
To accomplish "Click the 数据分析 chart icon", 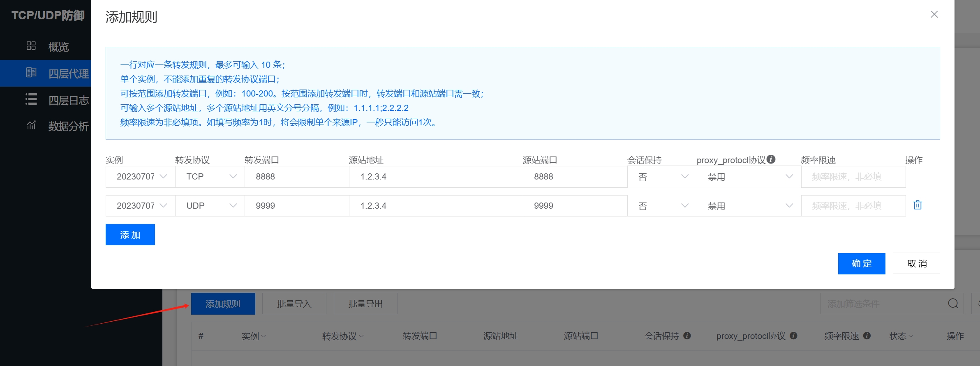I will [x=31, y=125].
